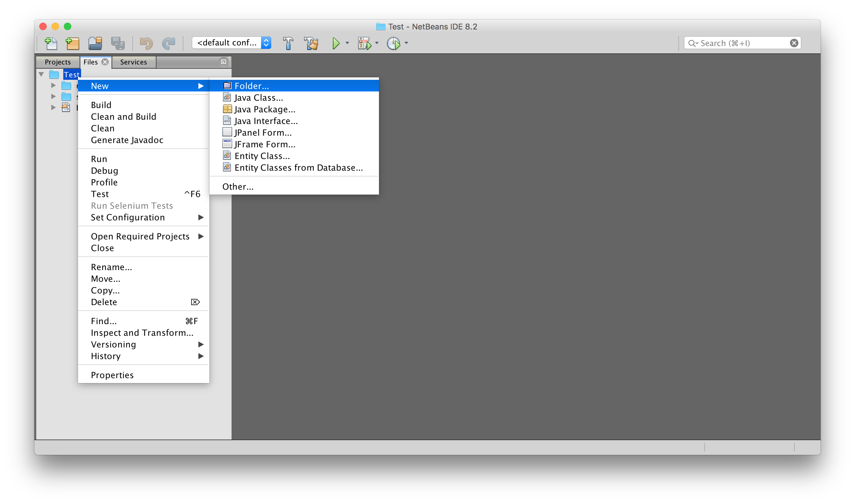
Task: Choose Run in the context menu
Action: click(x=144, y=159)
